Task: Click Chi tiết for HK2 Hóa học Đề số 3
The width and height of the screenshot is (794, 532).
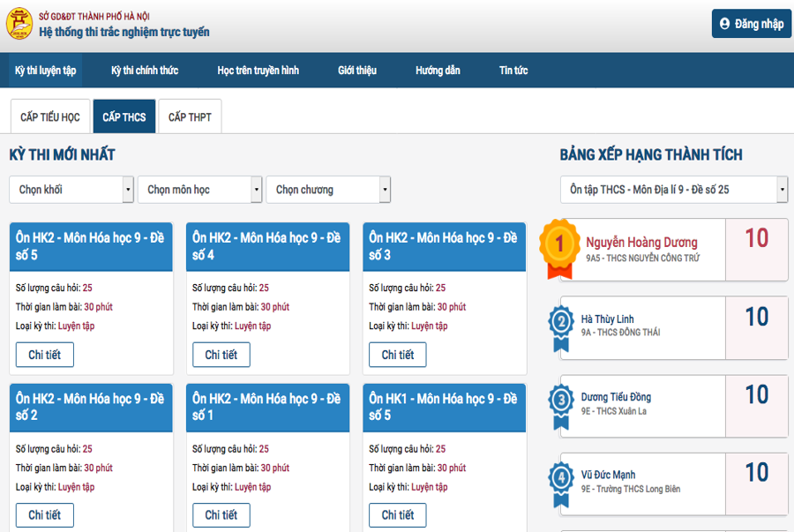Action: click(398, 355)
